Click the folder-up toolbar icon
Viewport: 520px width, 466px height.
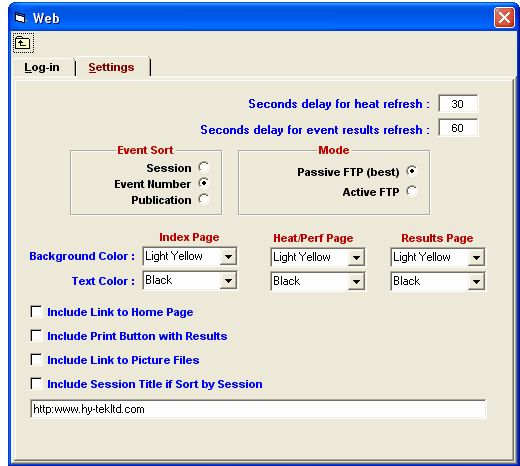coord(23,43)
